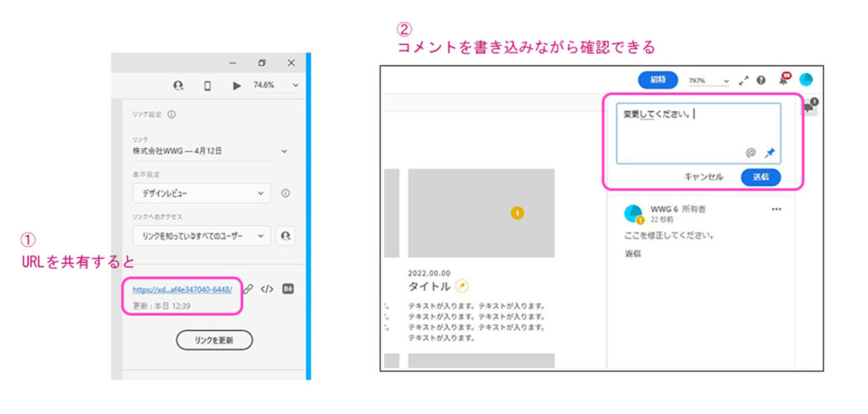The height and width of the screenshot is (414, 868).
Task: Click the invite user icon in XD toolbar
Action: [179, 86]
